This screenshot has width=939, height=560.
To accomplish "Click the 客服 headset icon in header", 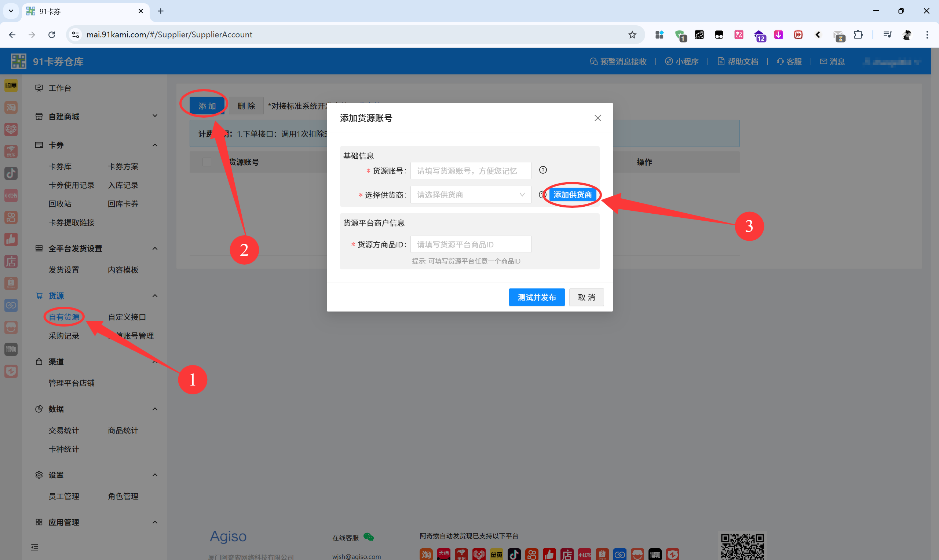I will [x=780, y=62].
